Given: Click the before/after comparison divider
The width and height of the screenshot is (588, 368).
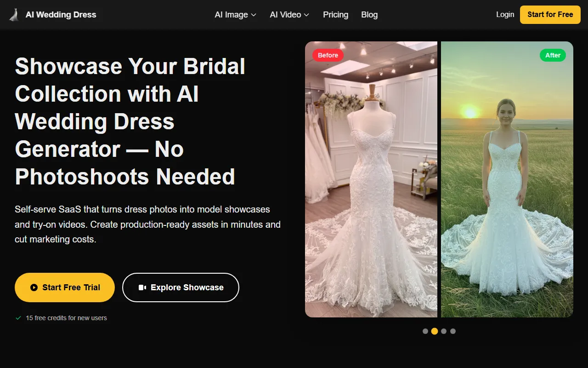Looking at the screenshot, I should point(439,179).
